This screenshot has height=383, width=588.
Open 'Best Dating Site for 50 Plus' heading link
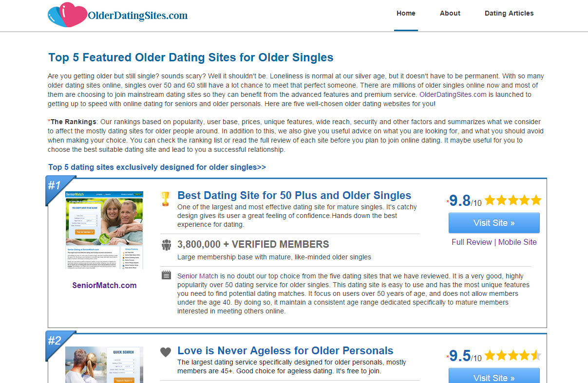coord(294,196)
